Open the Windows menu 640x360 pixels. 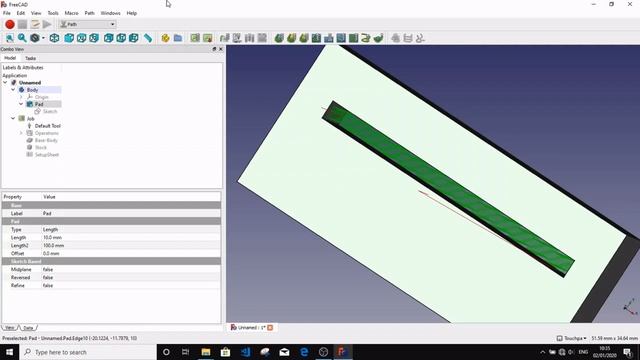110,13
